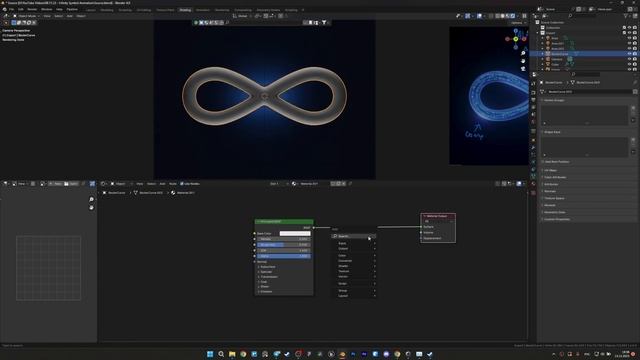Open outliner filter funnel icon

click(626, 16)
